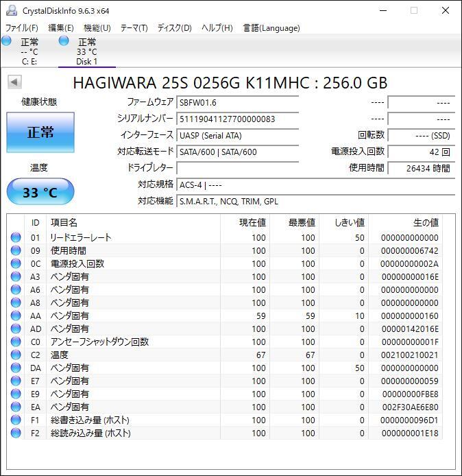Click status orb of attribute DA row
The height and width of the screenshot is (476, 462).
pos(16,368)
